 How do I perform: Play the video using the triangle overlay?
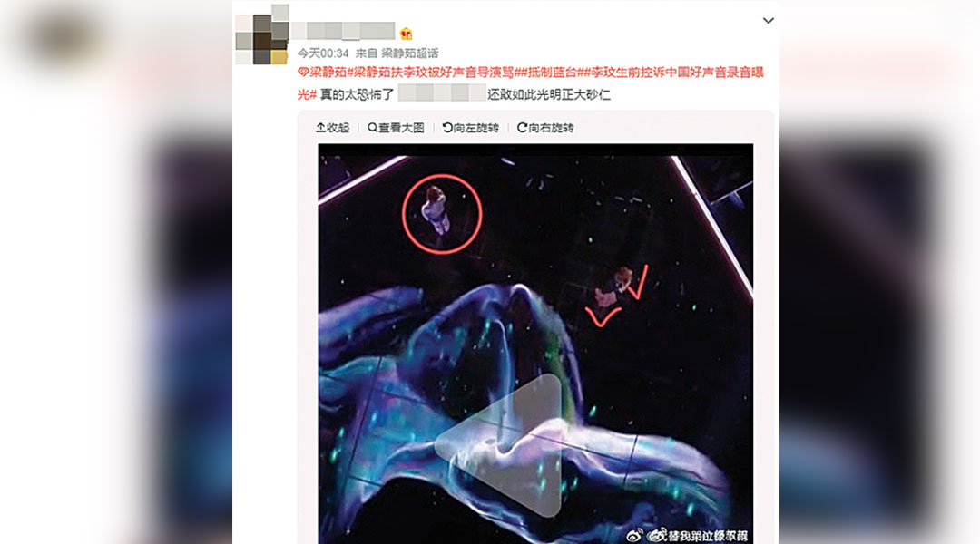coord(498,444)
